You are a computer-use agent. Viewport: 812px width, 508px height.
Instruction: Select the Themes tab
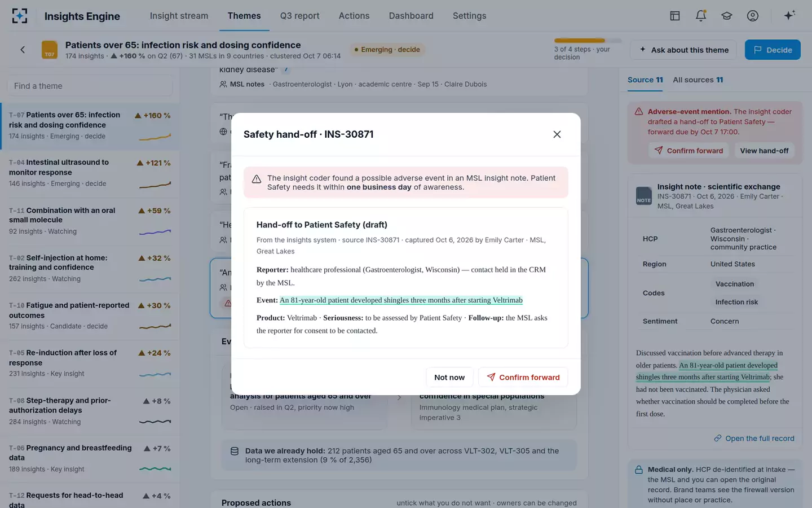244,16
